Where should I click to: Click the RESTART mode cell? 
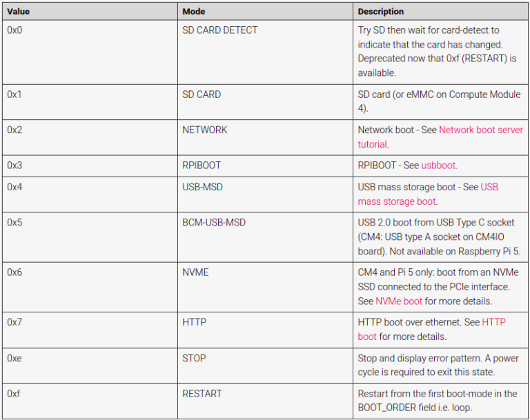tap(202, 394)
